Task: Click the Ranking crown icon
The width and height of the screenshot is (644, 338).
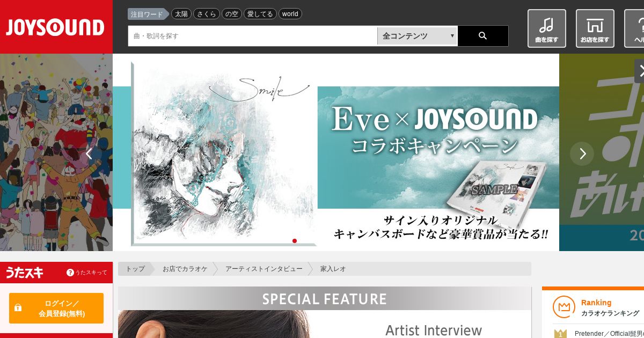Action: [x=563, y=307]
